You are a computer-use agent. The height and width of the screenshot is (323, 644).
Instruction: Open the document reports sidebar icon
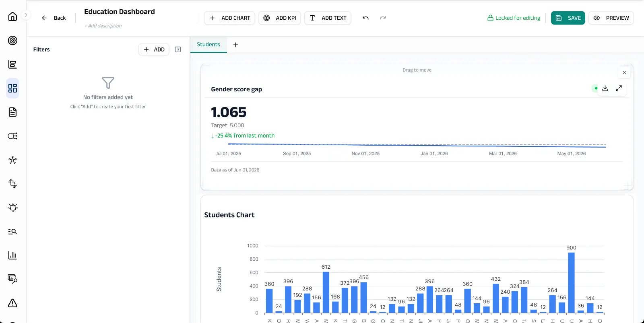point(12,112)
